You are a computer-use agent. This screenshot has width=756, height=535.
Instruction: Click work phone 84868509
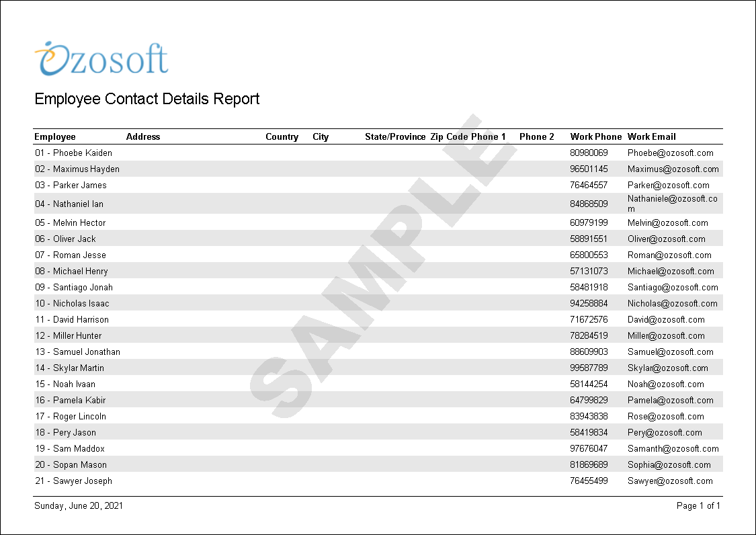point(589,204)
